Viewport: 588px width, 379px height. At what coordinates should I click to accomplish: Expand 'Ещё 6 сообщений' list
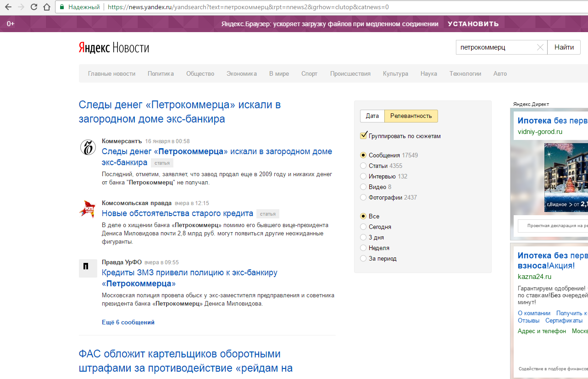click(x=128, y=322)
